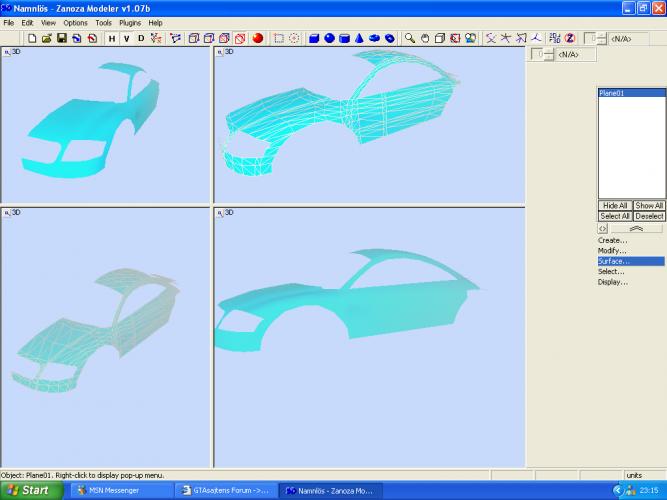The width and height of the screenshot is (667, 500).
Task: Toggle the D axis lock button
Action: [x=141, y=38]
